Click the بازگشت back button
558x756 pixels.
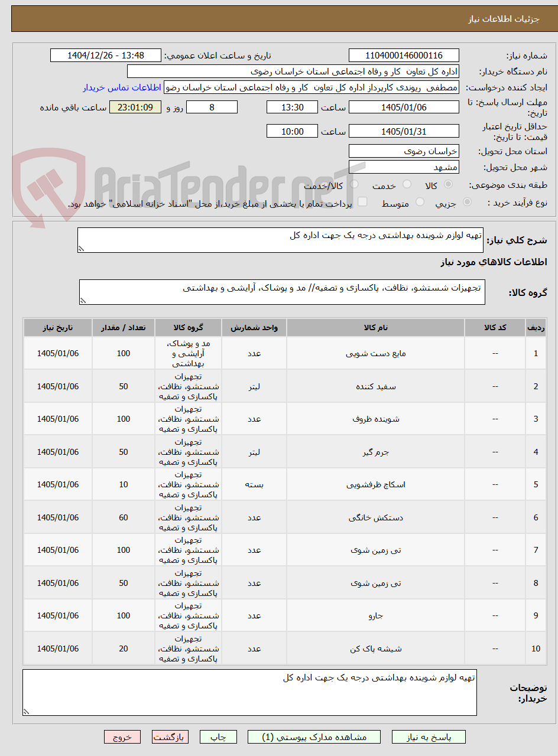[x=170, y=737]
